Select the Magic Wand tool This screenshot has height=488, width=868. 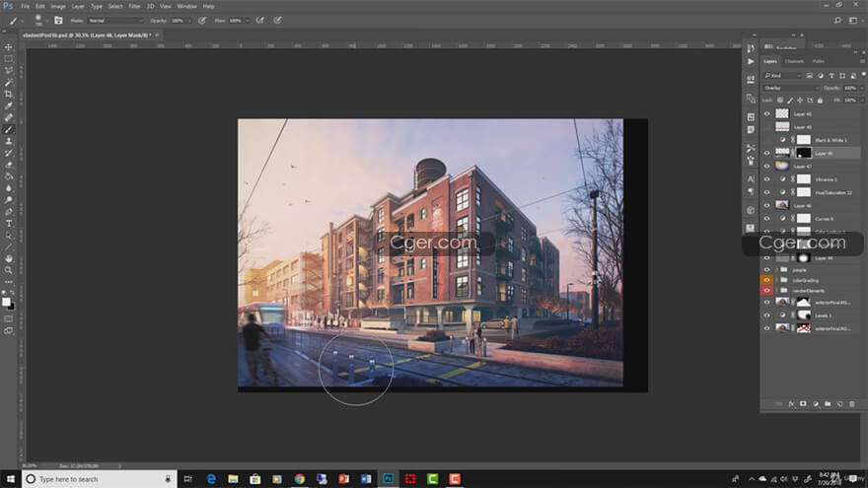9,83
